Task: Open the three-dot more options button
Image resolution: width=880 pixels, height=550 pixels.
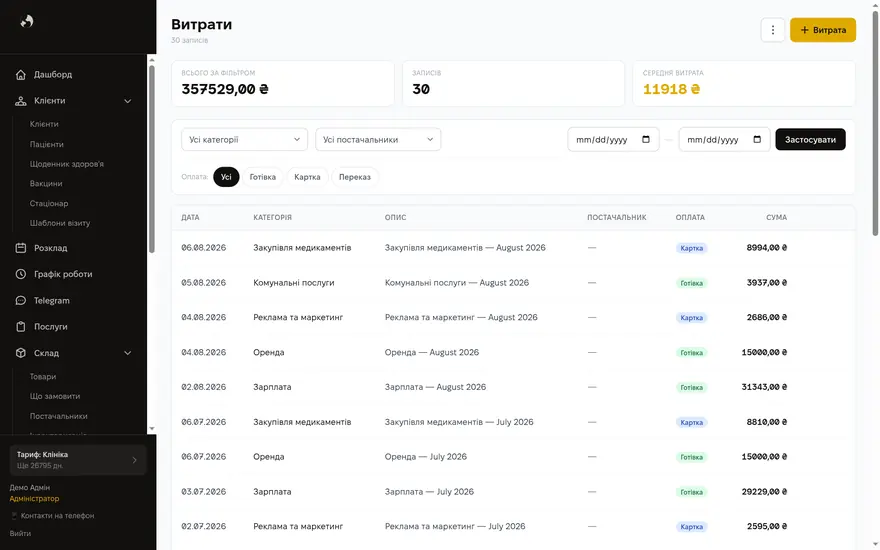Action: tap(773, 30)
